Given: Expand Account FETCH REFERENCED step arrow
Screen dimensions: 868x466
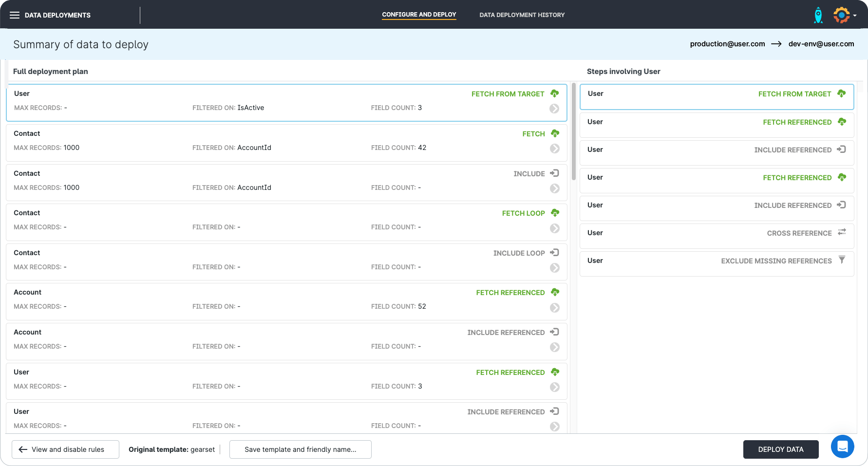Looking at the screenshot, I should point(554,308).
